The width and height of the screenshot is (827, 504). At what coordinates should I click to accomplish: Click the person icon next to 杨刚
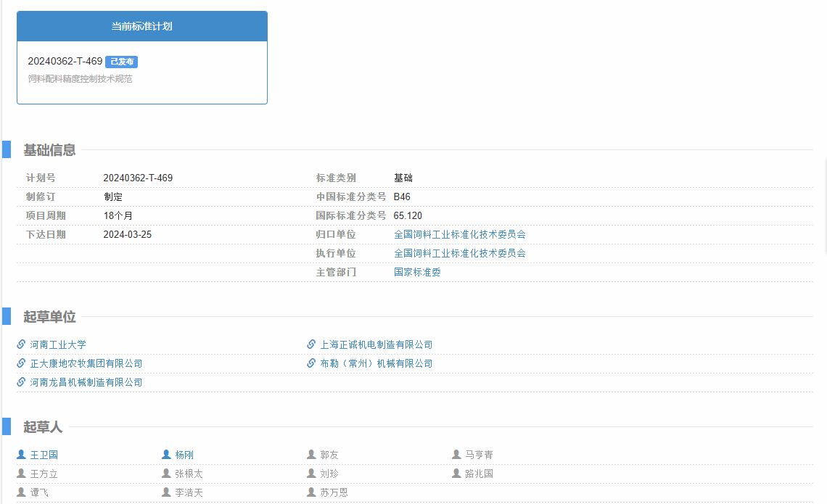166,455
